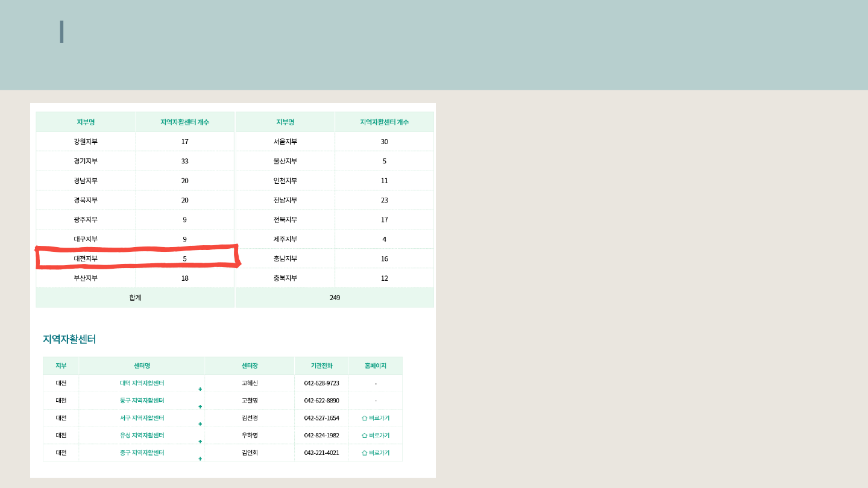Image resolution: width=868 pixels, height=488 pixels.
Task: Click the 홈페이지 column header
Action: coord(375,366)
